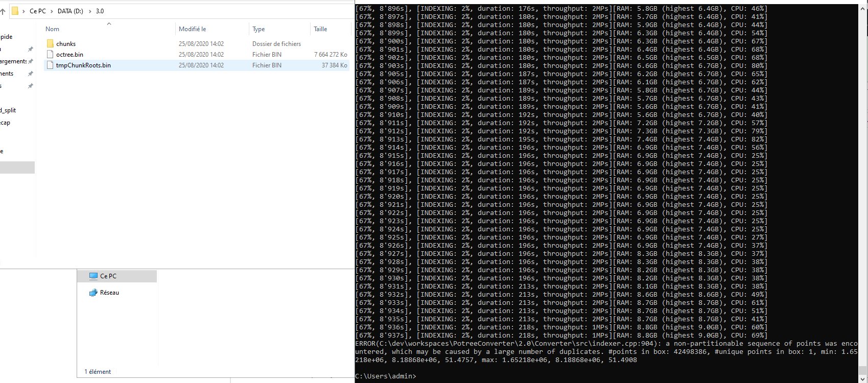The image size is (868, 383).
Task: Select the tmpChunkRoots.bin file icon
Action: 50,65
